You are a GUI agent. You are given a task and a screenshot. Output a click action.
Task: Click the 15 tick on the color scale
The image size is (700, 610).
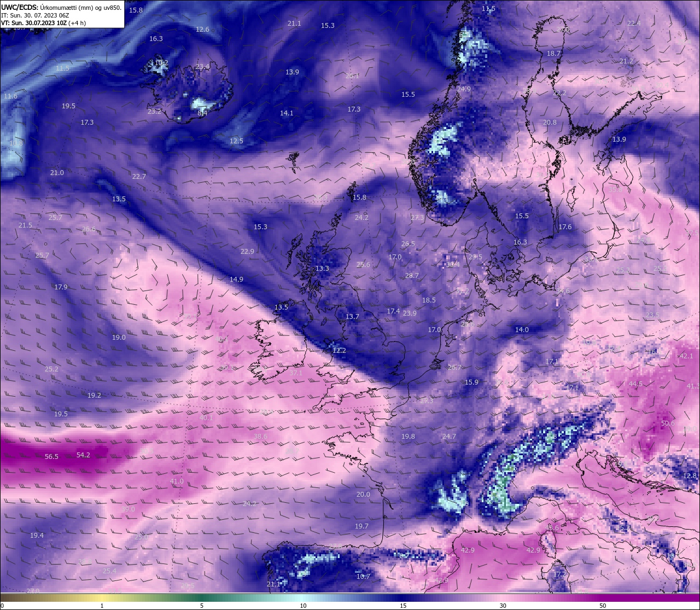402,606
